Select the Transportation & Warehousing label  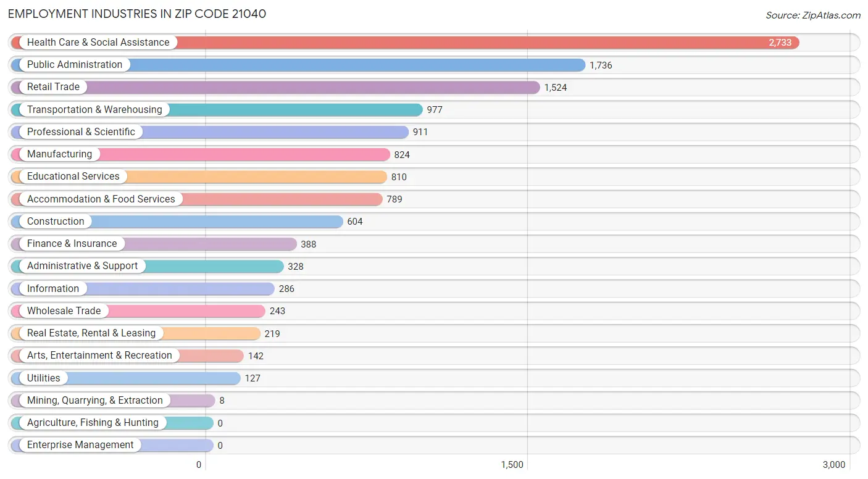(x=94, y=110)
